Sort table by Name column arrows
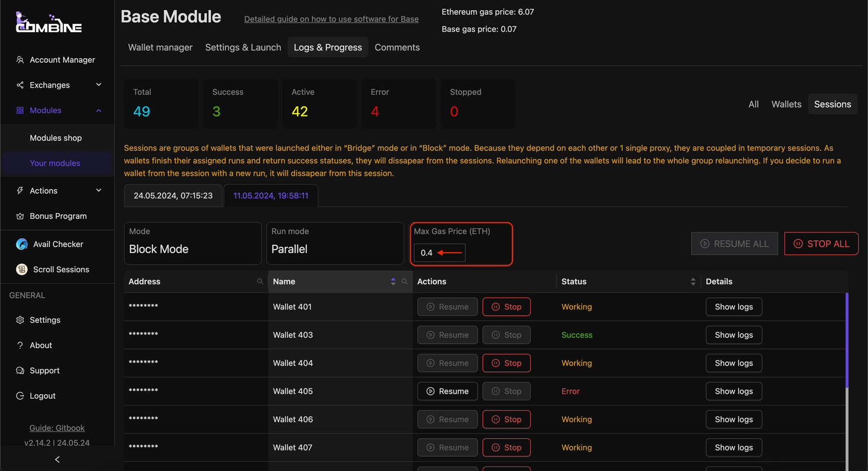The width and height of the screenshot is (868, 471). [x=393, y=282]
